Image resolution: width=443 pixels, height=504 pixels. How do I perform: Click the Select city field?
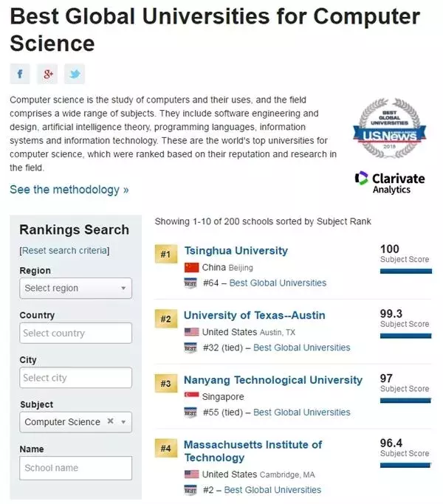[75, 378]
